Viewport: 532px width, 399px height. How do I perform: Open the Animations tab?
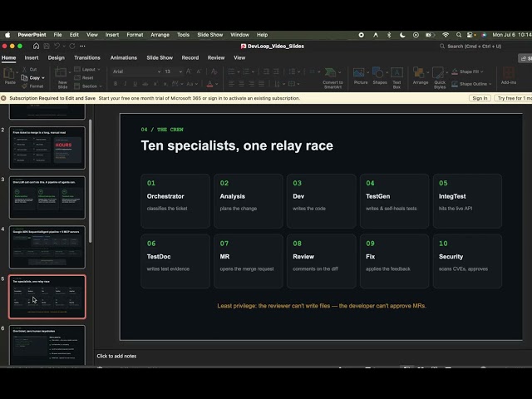pyautogui.click(x=124, y=57)
